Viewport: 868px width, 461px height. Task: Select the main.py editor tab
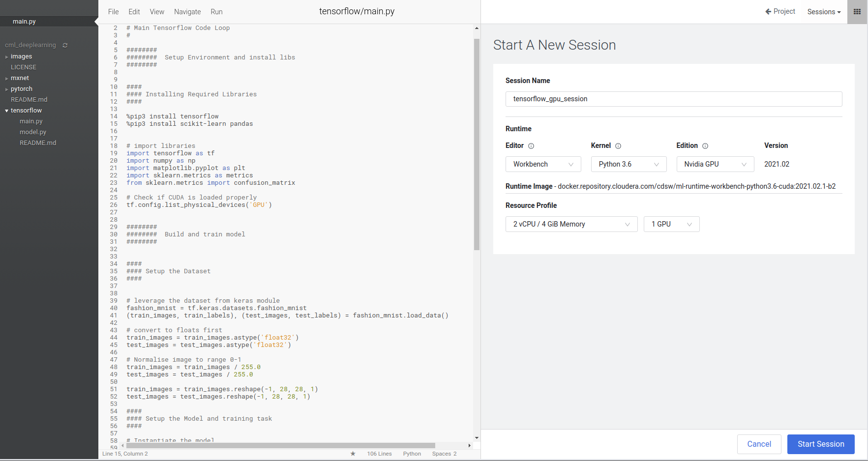(x=49, y=22)
